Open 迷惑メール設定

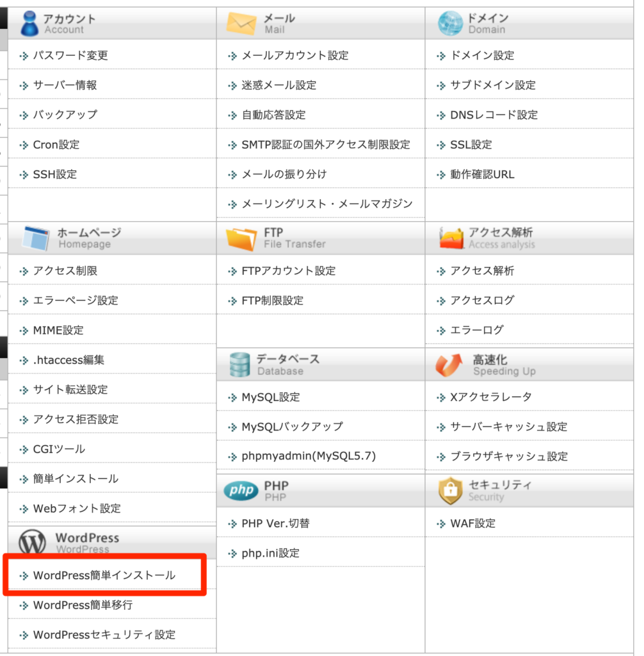coord(279,85)
